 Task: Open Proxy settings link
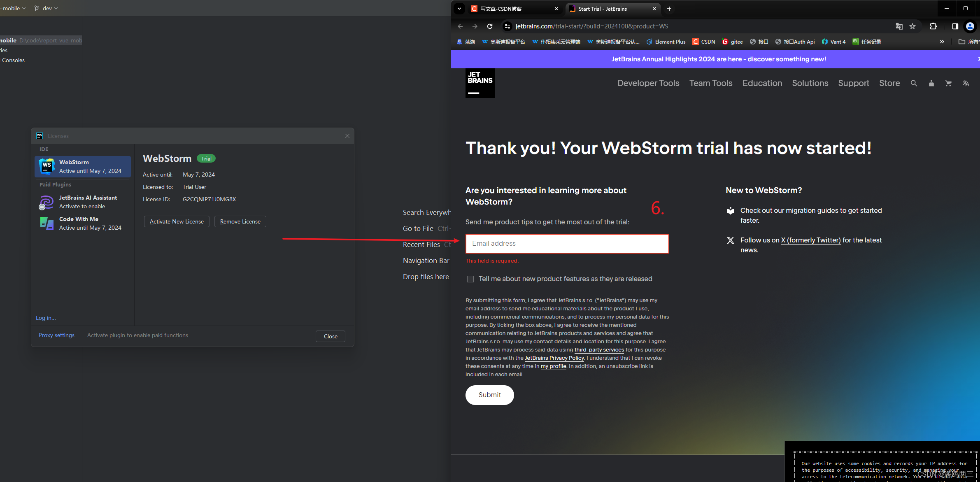(x=56, y=335)
